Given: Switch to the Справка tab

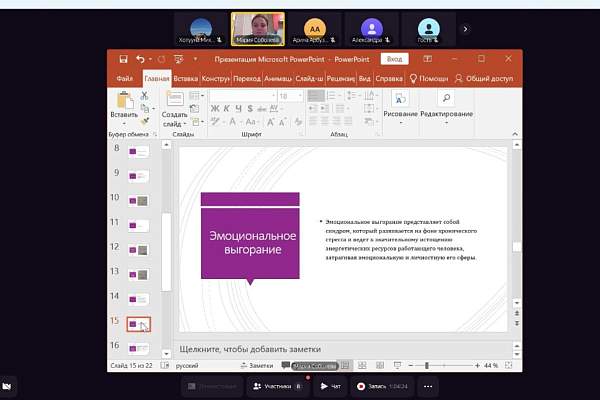Looking at the screenshot, I should [389, 78].
